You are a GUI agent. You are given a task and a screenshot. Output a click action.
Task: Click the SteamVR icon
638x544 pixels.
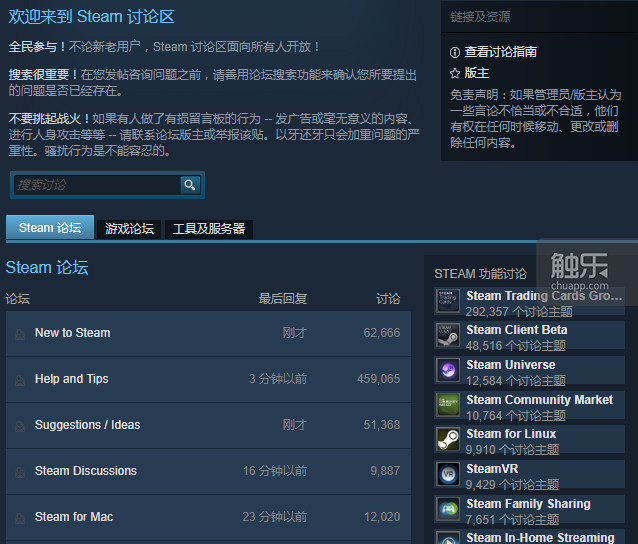click(x=448, y=474)
